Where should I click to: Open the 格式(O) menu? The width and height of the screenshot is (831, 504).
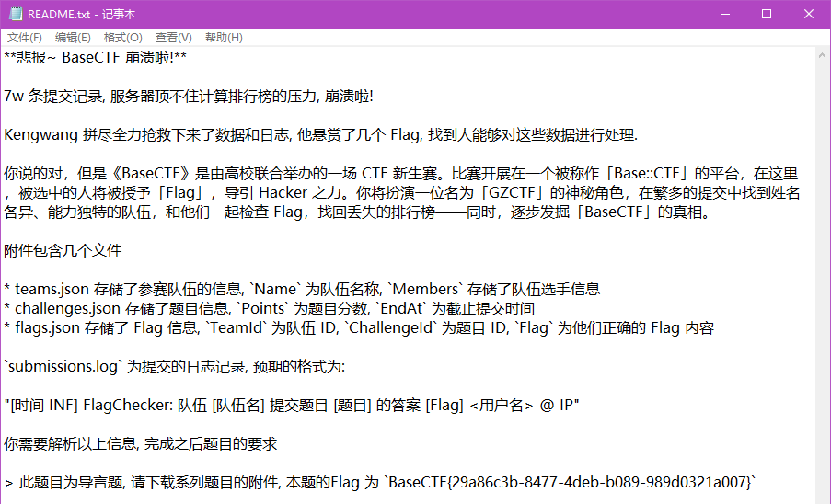click(122, 38)
